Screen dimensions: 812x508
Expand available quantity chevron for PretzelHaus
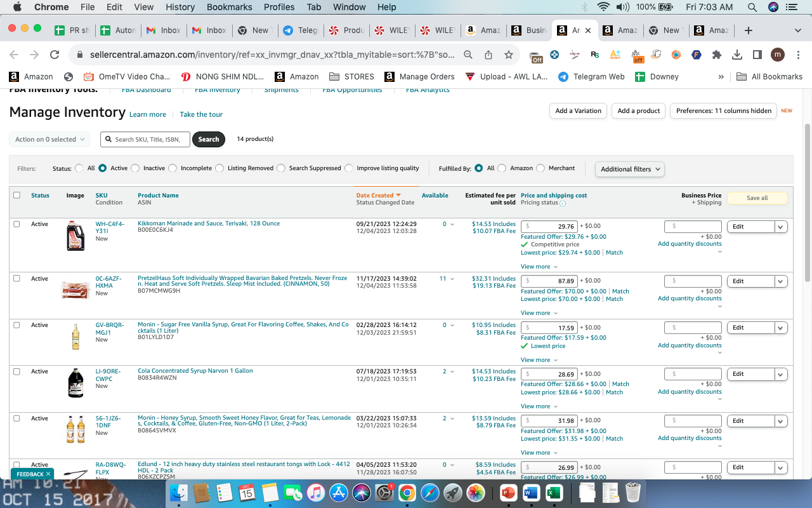tap(452, 279)
